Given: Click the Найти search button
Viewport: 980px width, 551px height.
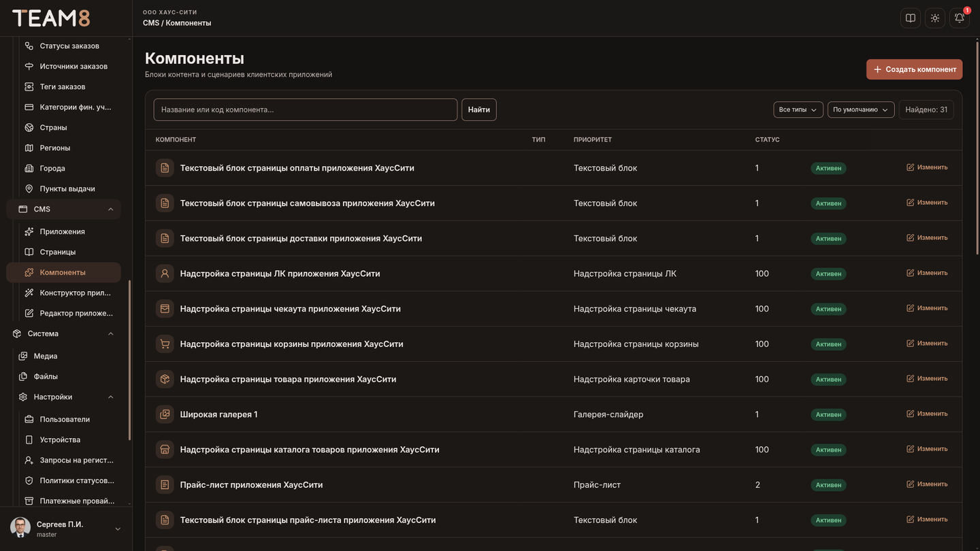Looking at the screenshot, I should 479,110.
